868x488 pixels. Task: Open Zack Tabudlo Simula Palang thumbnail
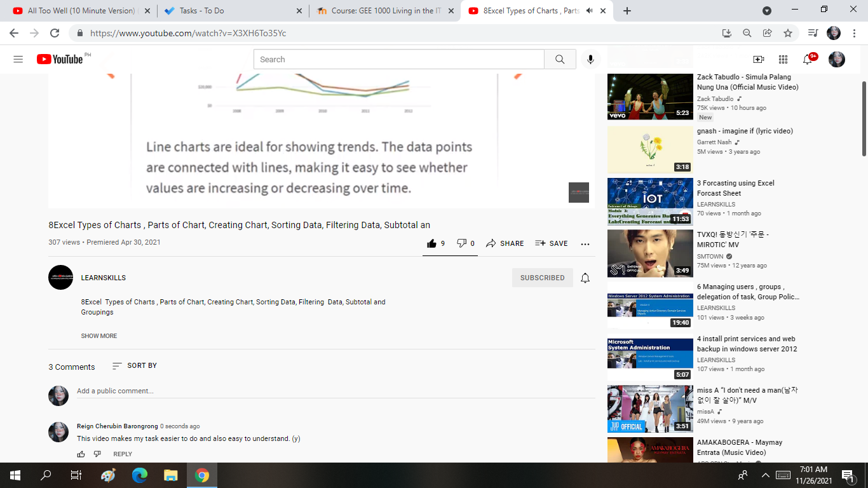650,97
